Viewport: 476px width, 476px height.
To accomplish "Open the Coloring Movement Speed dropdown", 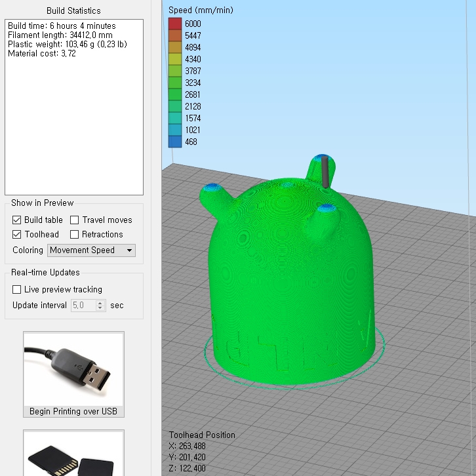I will (x=91, y=250).
